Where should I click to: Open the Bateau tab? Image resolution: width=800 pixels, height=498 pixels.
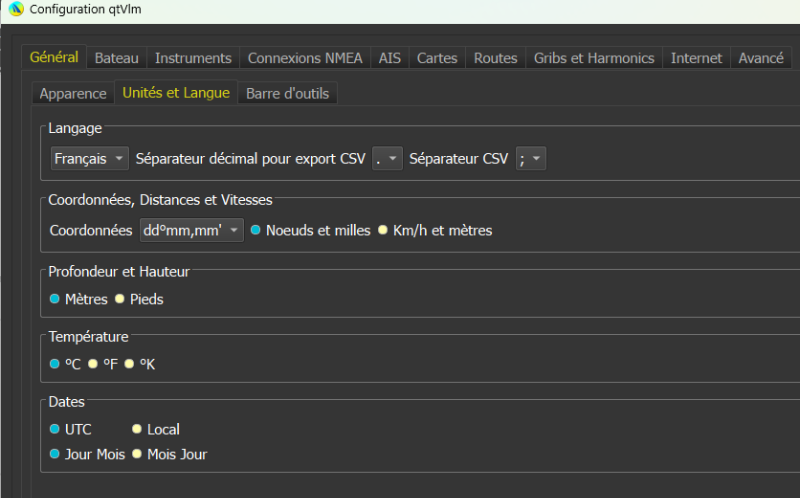116,58
